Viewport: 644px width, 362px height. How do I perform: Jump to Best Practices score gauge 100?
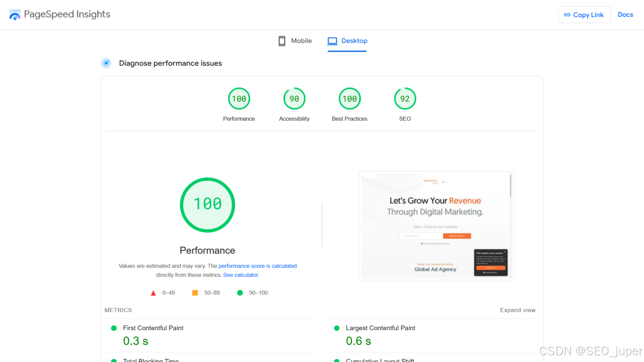pyautogui.click(x=350, y=98)
